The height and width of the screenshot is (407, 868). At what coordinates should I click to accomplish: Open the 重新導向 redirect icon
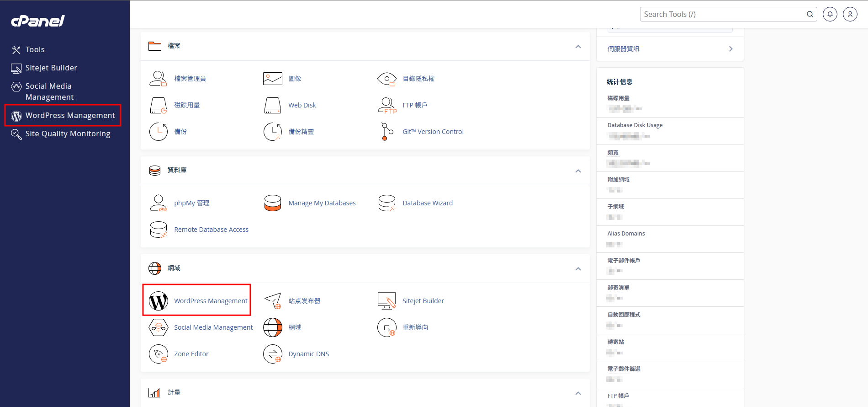(386, 327)
